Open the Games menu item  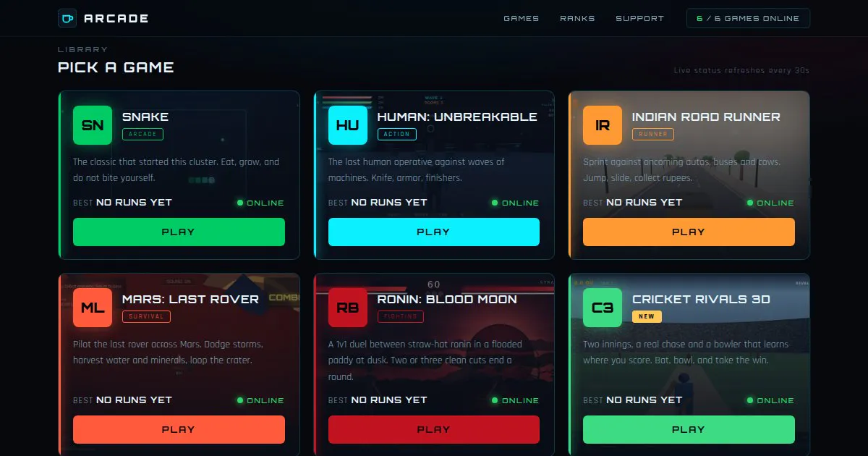pos(522,18)
